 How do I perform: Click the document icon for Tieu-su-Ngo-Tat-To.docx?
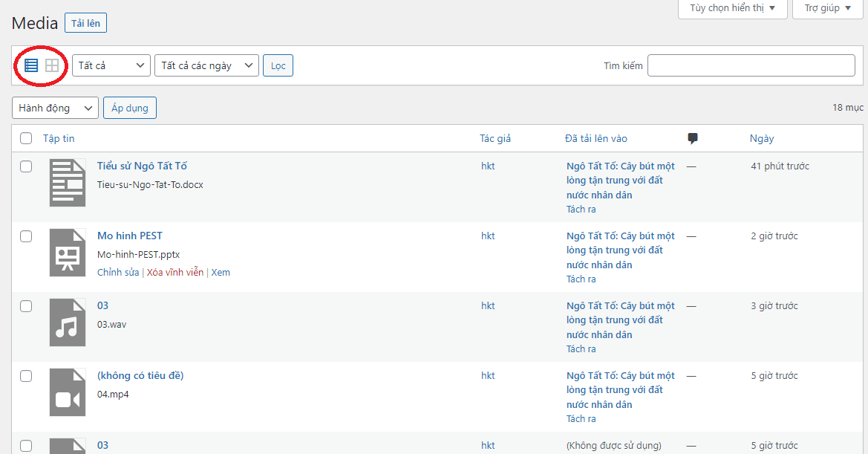68,183
